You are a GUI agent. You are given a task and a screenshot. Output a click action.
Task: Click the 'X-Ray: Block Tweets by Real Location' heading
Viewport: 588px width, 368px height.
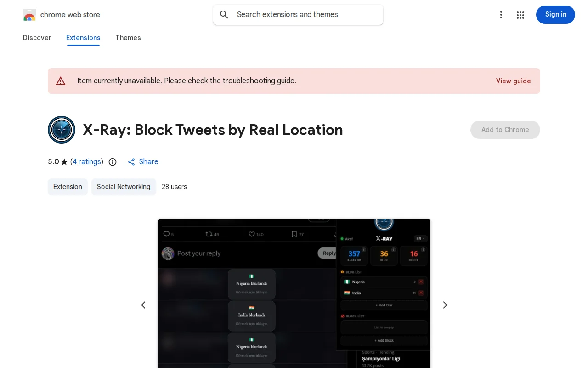coord(213,130)
